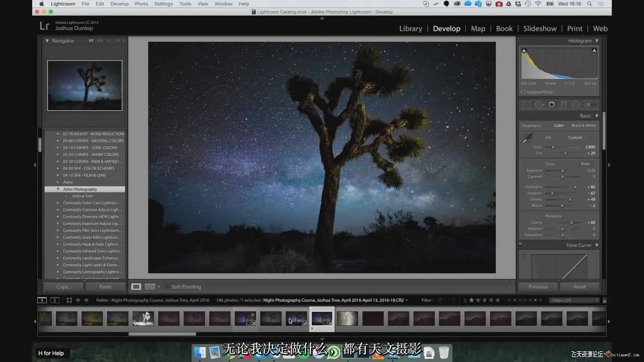Collapse the Tone Curve panel
This screenshot has width=644, height=362.
coord(597,245)
